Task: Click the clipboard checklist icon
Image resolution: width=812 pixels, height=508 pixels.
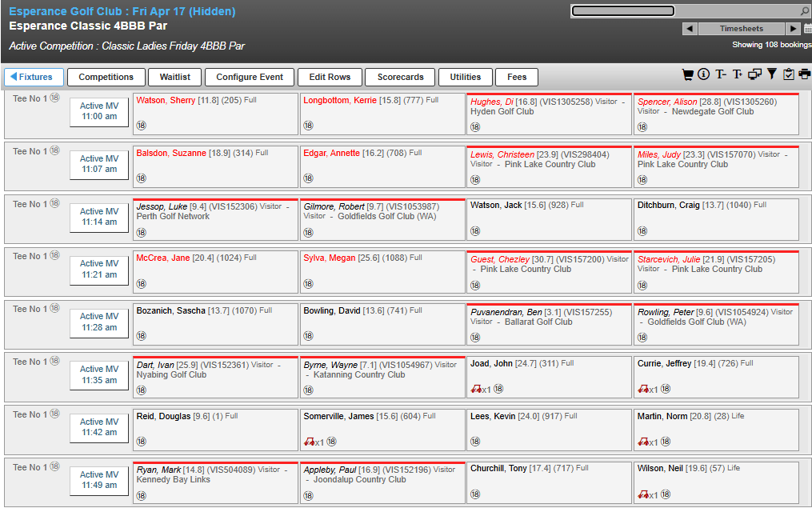Action: click(x=789, y=74)
